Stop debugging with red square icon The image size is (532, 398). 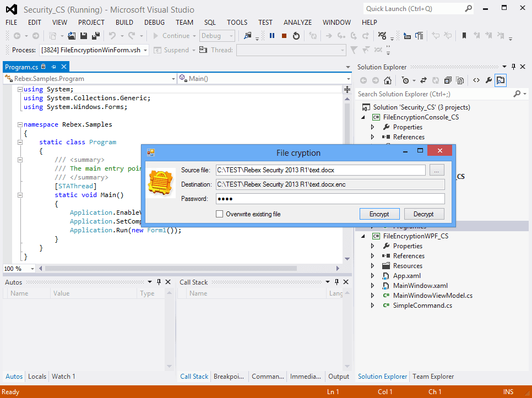(284, 36)
